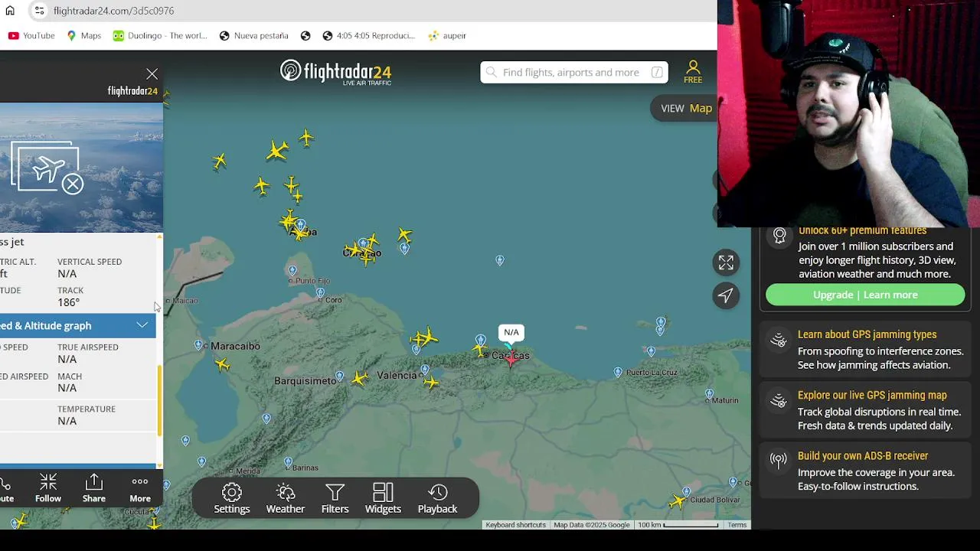Click the N/A flight label bubble

511,332
